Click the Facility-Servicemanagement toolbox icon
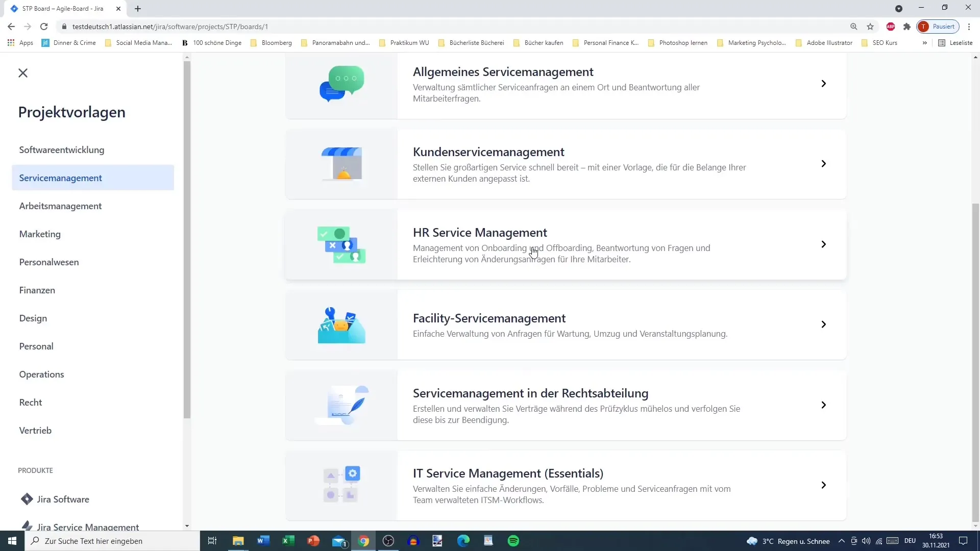Image resolution: width=980 pixels, height=551 pixels. coord(341,325)
